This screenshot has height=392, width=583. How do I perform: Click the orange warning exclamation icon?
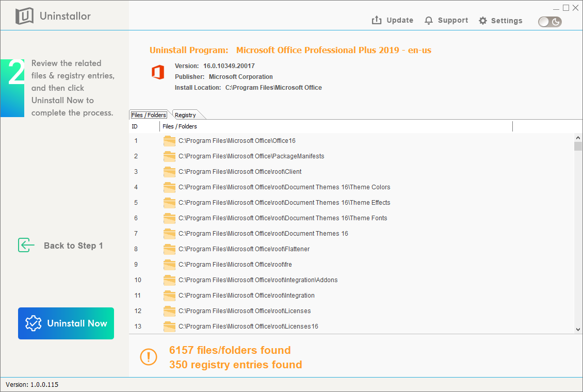(149, 357)
